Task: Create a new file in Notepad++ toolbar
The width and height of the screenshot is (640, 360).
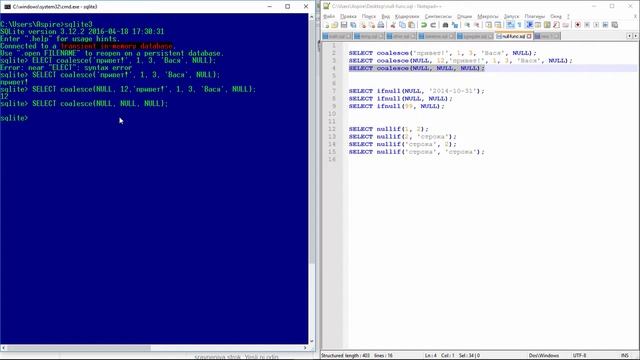Action: click(327, 25)
